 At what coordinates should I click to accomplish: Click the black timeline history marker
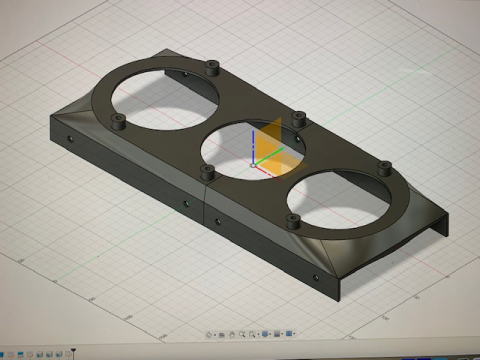73,353
